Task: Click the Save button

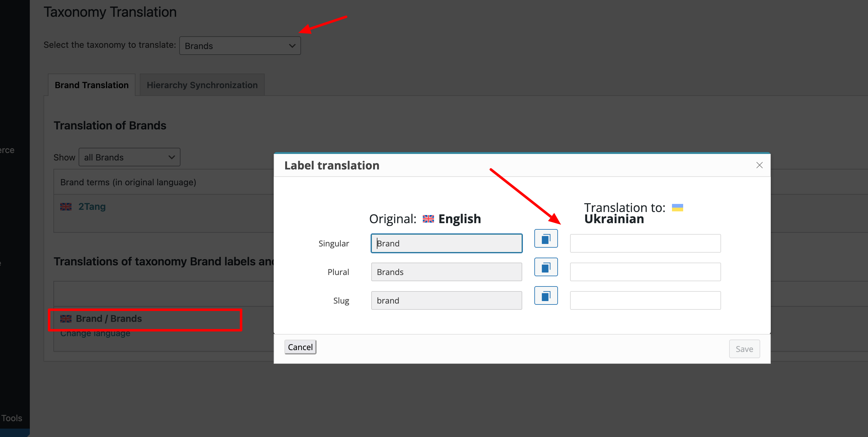Action: (x=744, y=349)
